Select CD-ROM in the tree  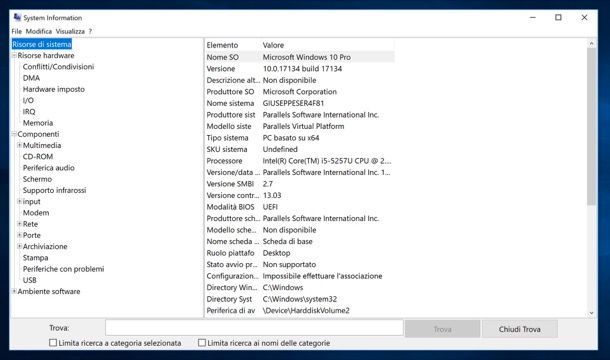38,157
